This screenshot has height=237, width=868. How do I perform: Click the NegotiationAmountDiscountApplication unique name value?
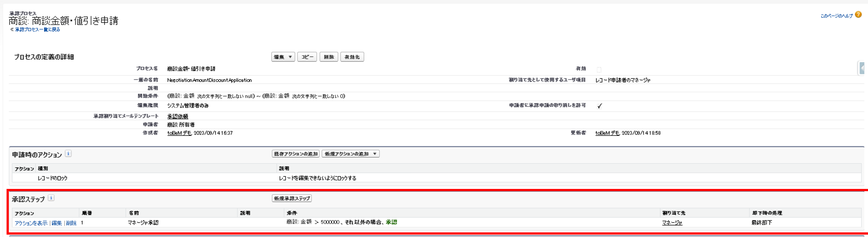tap(209, 80)
